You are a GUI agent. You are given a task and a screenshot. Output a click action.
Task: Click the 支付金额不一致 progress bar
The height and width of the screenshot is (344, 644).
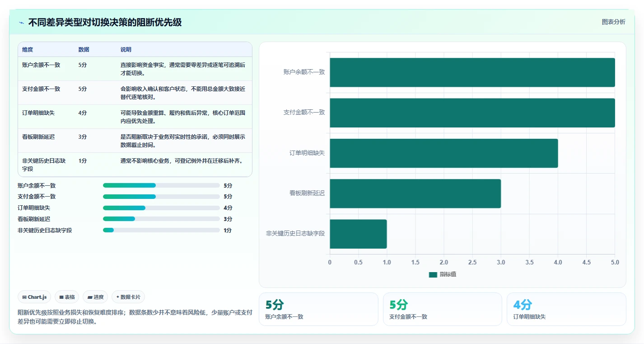(x=161, y=197)
